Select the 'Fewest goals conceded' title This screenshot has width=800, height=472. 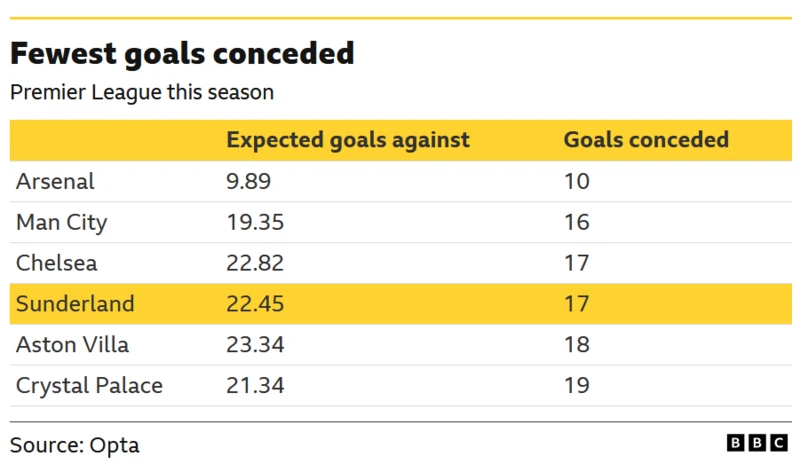[182, 53]
